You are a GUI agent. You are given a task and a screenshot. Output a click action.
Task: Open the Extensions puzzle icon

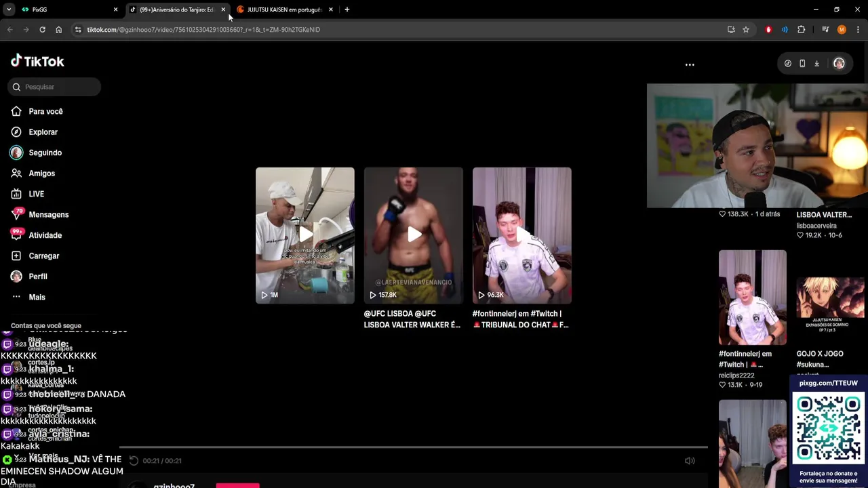click(x=802, y=30)
